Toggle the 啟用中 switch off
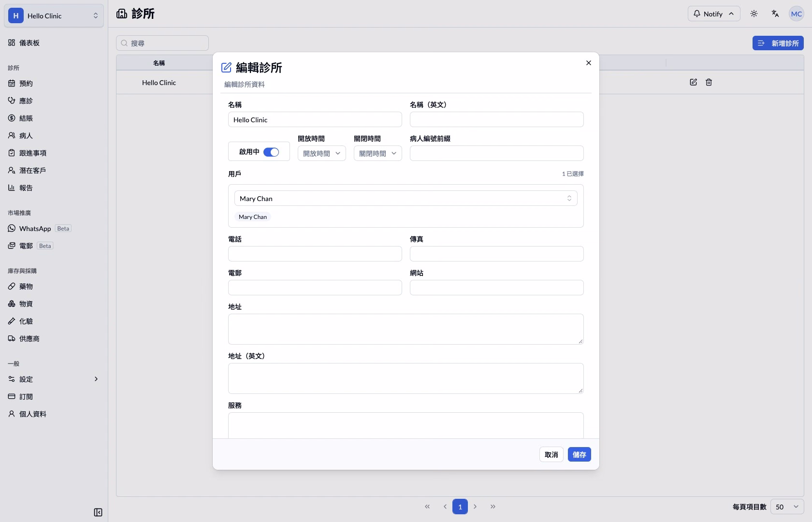812x522 pixels. tap(271, 152)
